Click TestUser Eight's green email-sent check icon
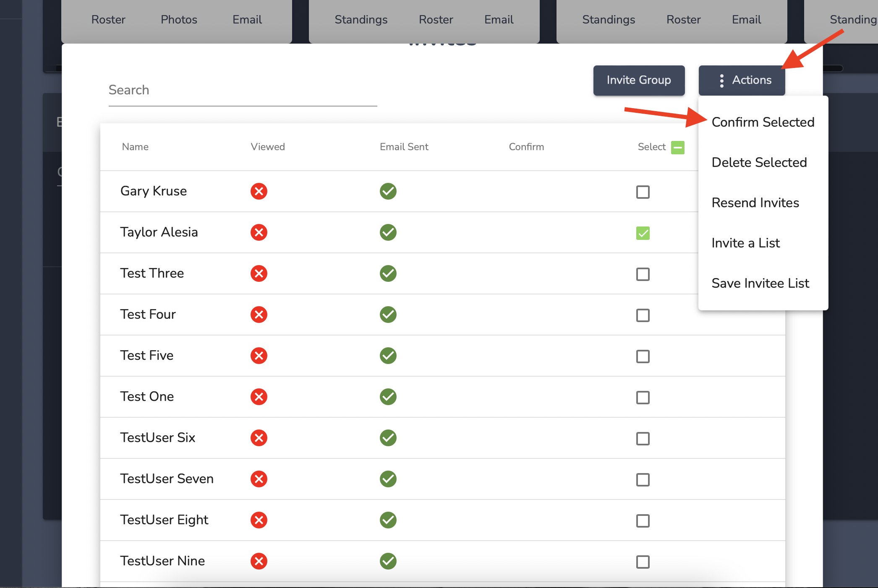Viewport: 878px width, 588px height. coord(388,520)
